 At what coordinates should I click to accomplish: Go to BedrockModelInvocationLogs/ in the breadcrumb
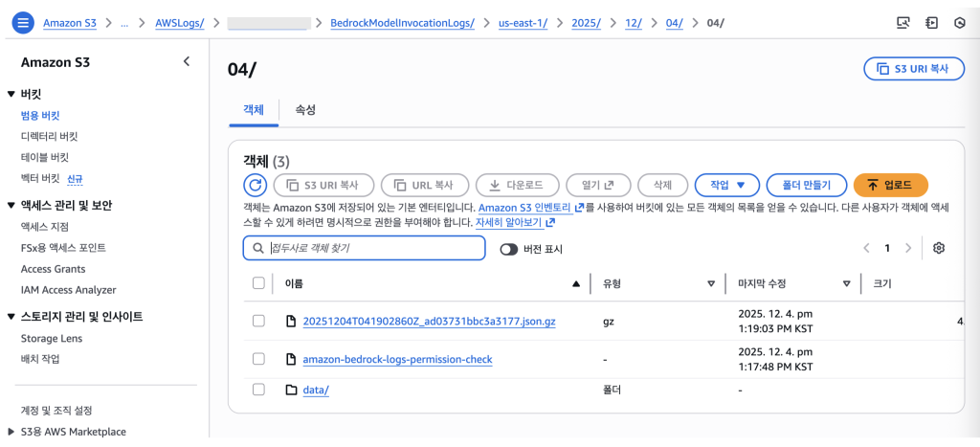click(x=403, y=23)
